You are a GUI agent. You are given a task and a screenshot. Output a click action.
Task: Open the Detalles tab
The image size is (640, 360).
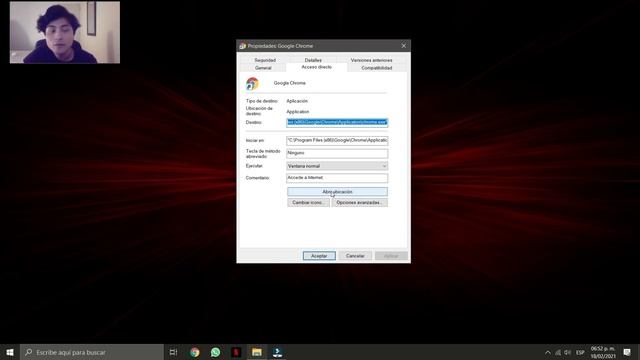313,60
